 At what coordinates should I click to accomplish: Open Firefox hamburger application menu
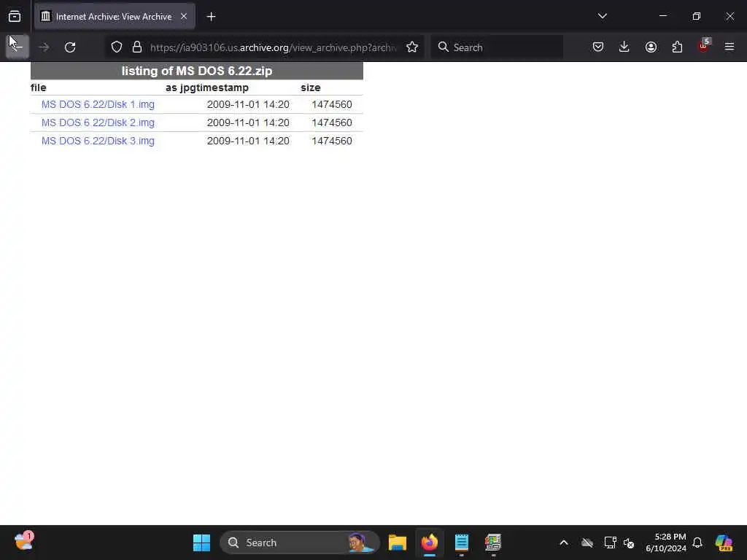729,47
